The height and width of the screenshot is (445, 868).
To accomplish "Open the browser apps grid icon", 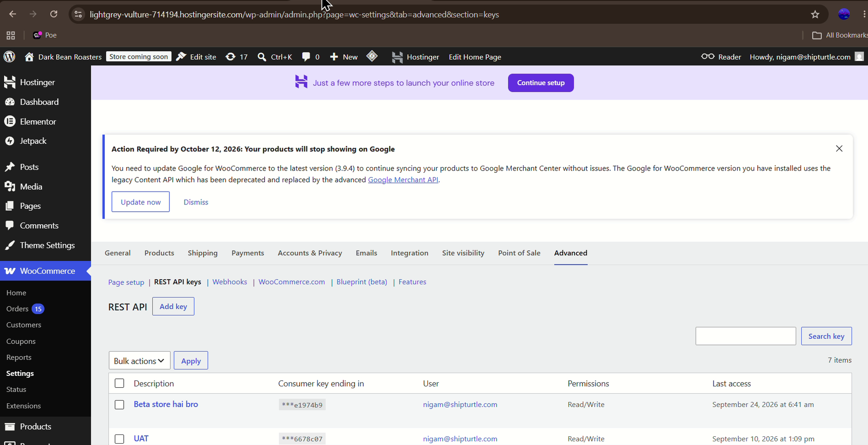I will point(11,35).
